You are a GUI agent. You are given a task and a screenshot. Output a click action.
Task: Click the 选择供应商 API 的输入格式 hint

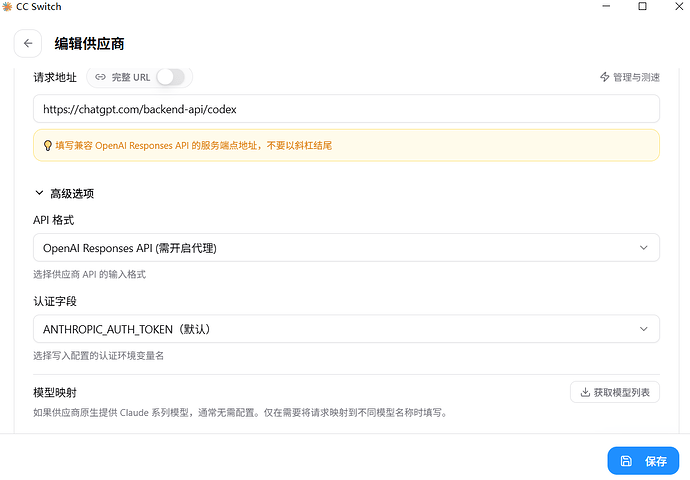pos(89,274)
